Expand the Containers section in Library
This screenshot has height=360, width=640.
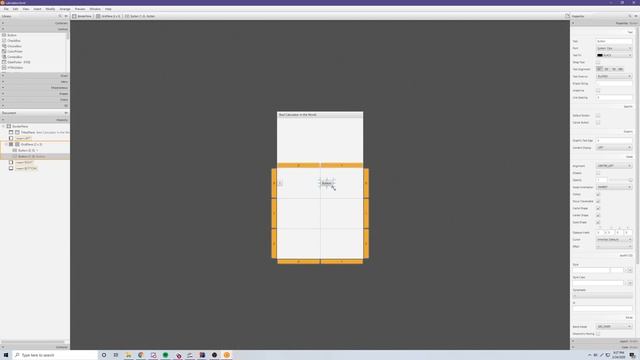tap(35, 23)
